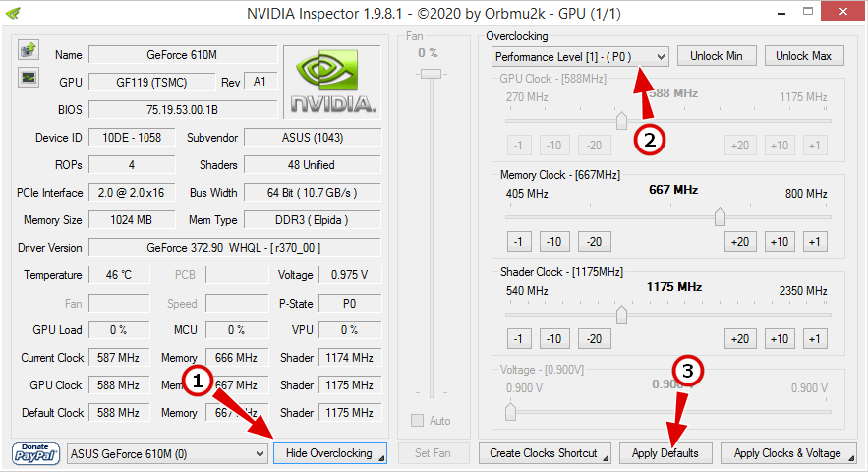Decrease Shader Clock with the -10 button

pos(554,339)
